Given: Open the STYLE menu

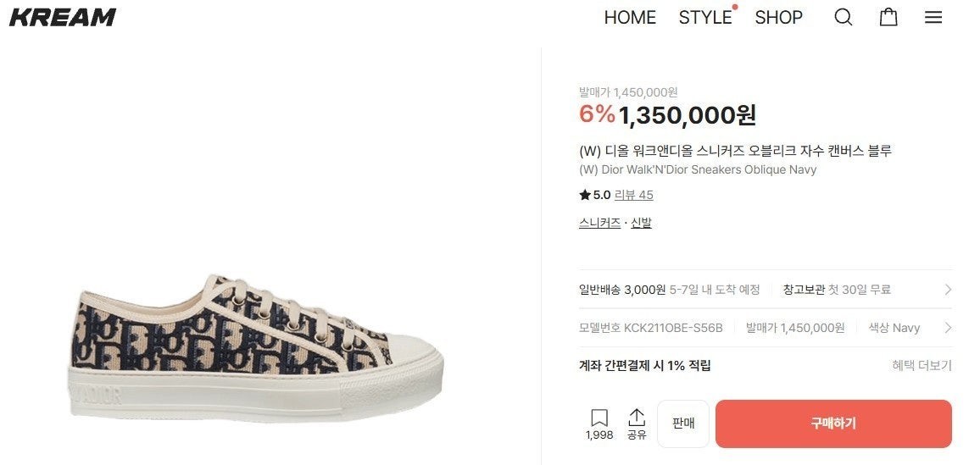Looking at the screenshot, I should (704, 17).
